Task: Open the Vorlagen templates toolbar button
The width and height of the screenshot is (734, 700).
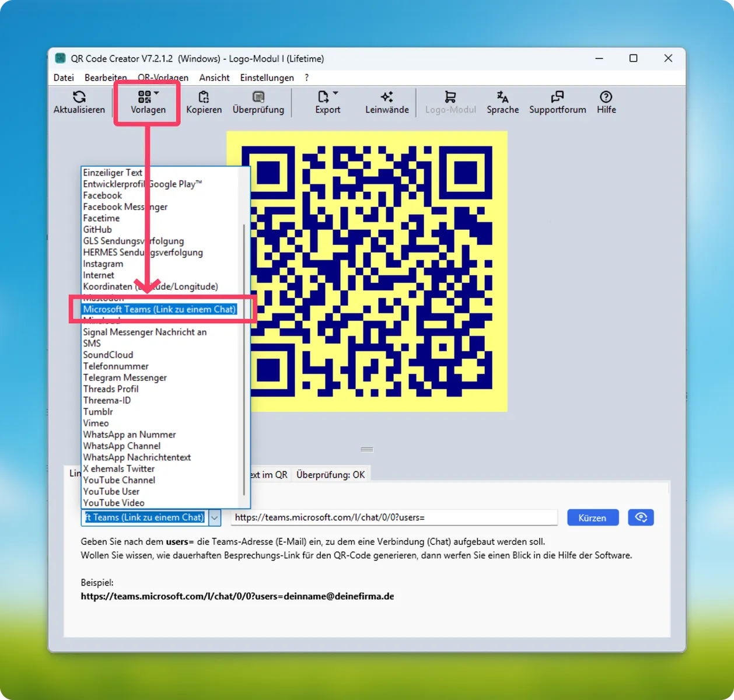Action: pos(148,102)
